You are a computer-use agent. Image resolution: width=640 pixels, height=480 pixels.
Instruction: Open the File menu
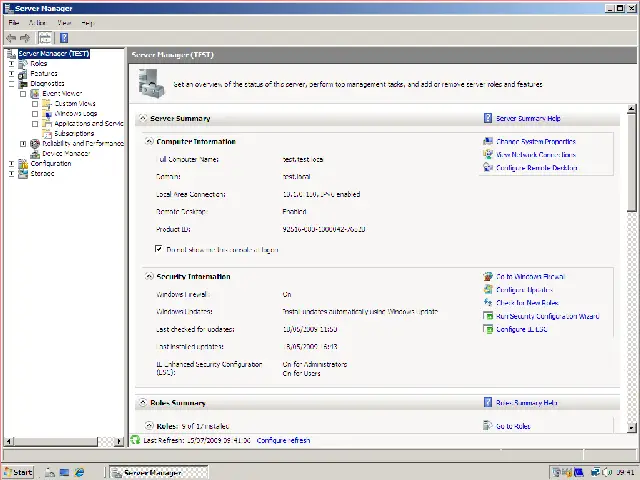pyautogui.click(x=14, y=23)
